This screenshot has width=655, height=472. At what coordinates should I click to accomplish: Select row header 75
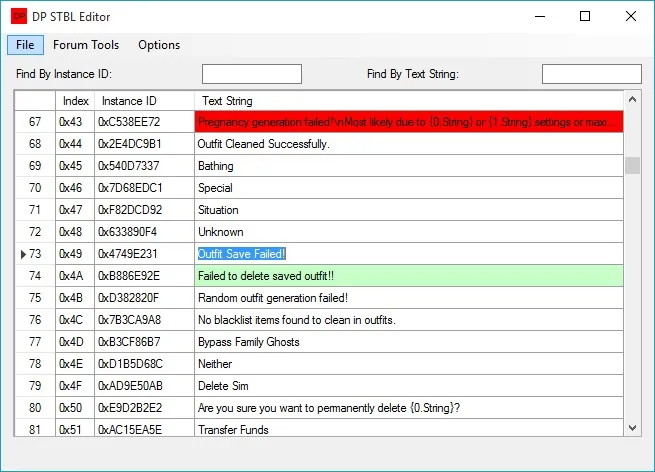[35, 298]
